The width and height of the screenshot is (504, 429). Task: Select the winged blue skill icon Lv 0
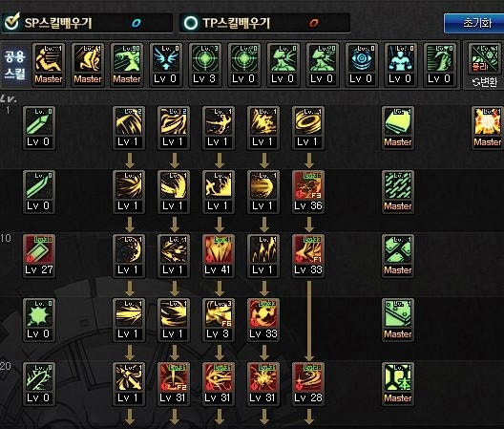point(166,65)
